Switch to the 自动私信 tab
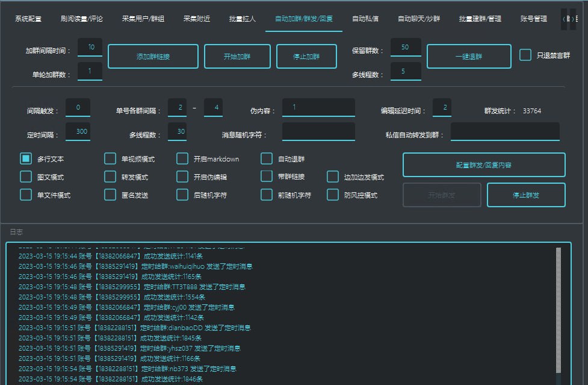588x385 pixels. click(365, 19)
